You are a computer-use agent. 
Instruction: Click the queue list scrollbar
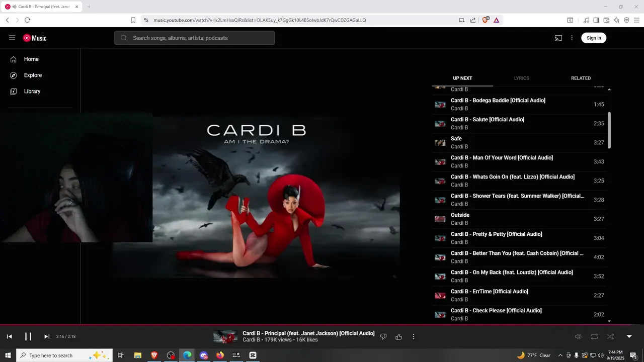click(609, 130)
